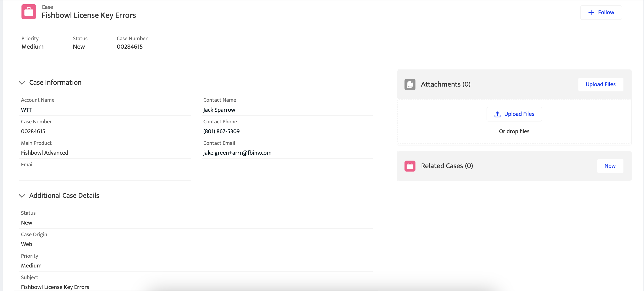Click the Contact Phone number (801) 867-5309

221,131
